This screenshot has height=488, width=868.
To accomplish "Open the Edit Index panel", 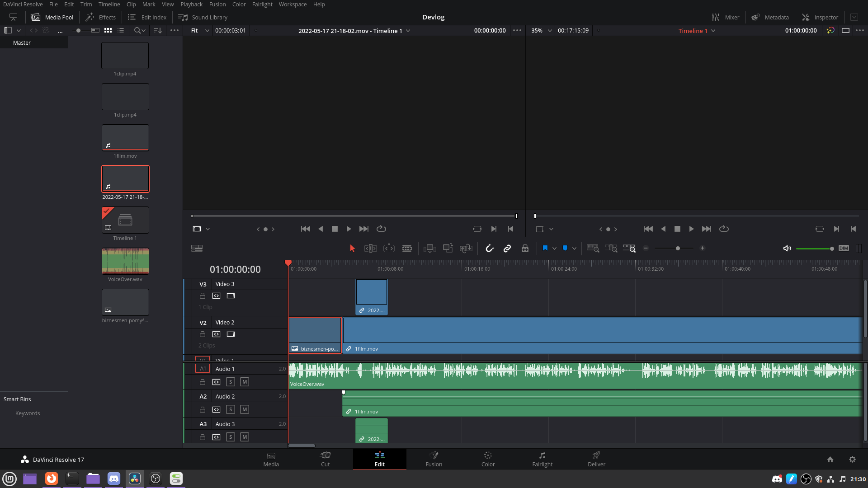I will 147,17.
